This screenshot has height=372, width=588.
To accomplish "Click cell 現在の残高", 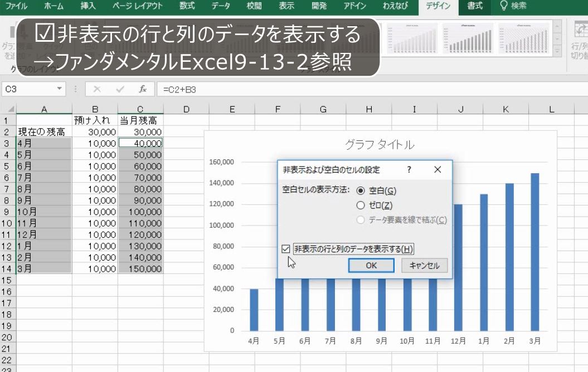I will point(44,132).
